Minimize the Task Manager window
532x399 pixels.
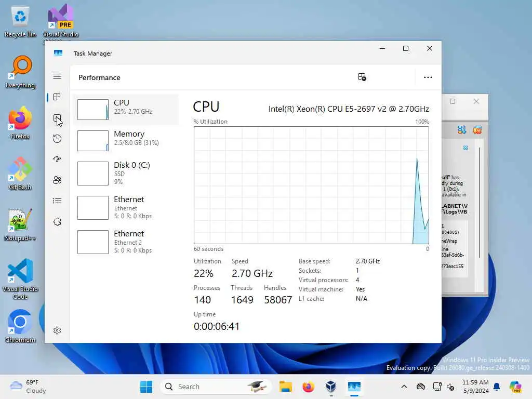point(382,48)
